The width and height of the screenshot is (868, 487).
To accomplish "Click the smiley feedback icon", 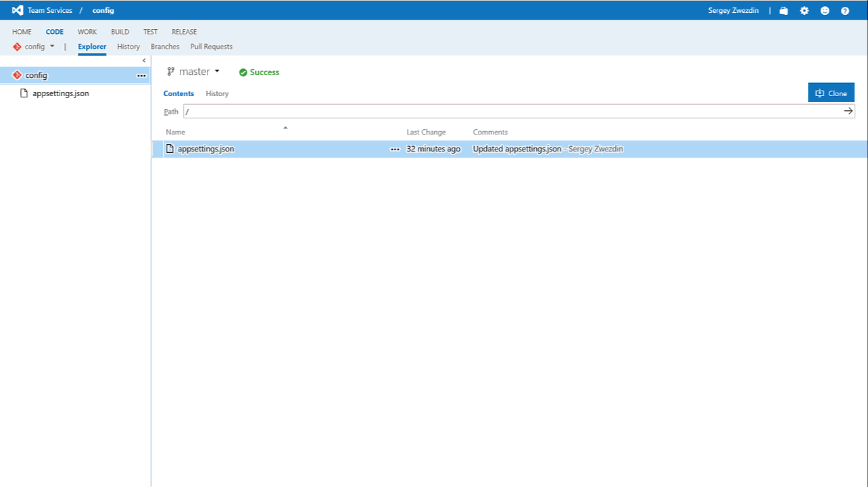I will pyautogui.click(x=825, y=11).
